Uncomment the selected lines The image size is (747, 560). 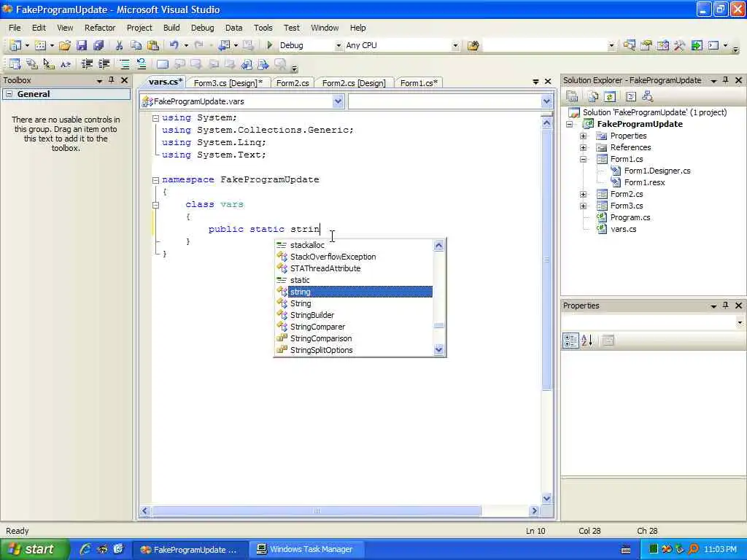click(142, 64)
